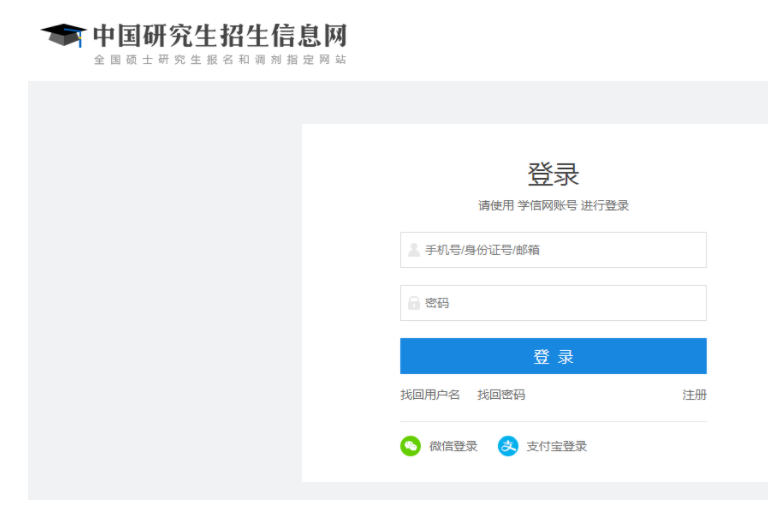Go to the 注册 registration link
Screen dimensions: 768x507
point(695,395)
